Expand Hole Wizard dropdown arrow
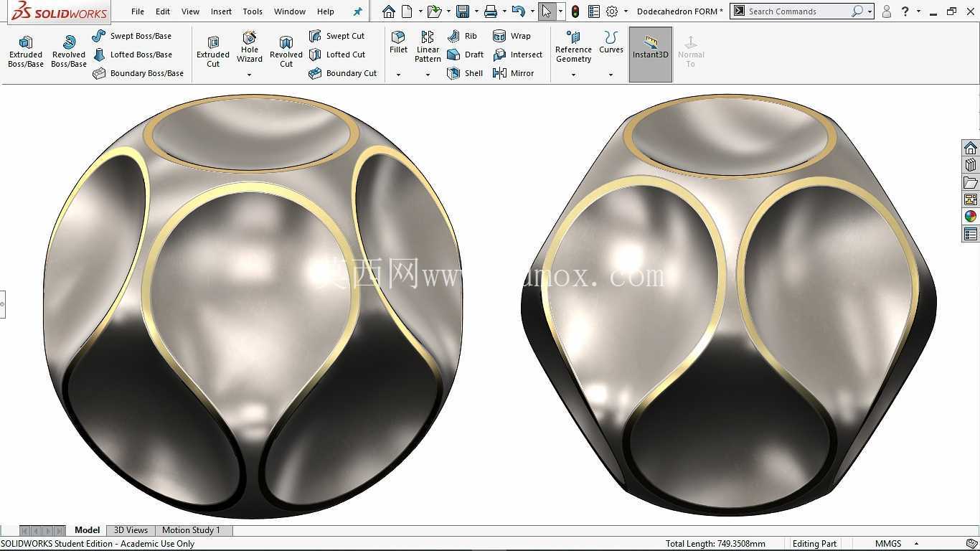 (250, 75)
